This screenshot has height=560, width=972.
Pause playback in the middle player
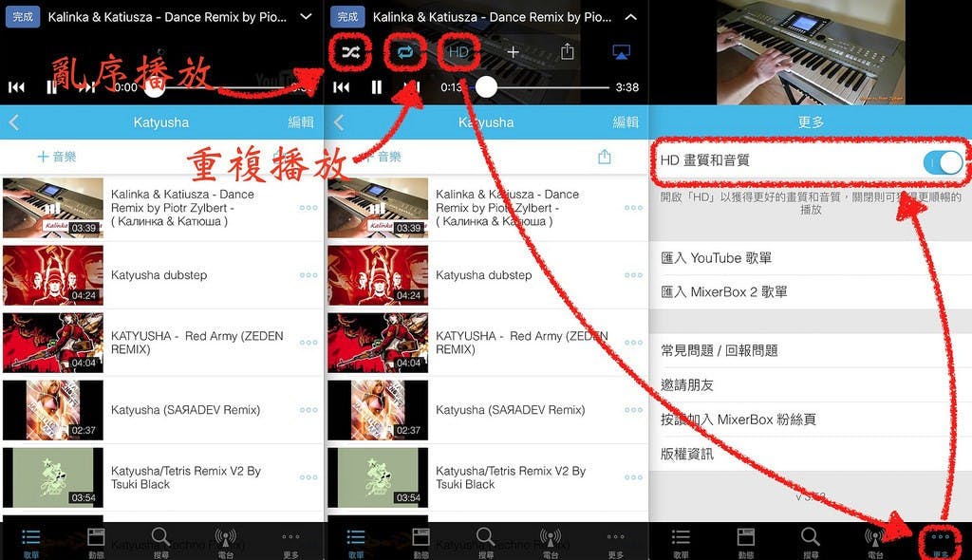376,87
